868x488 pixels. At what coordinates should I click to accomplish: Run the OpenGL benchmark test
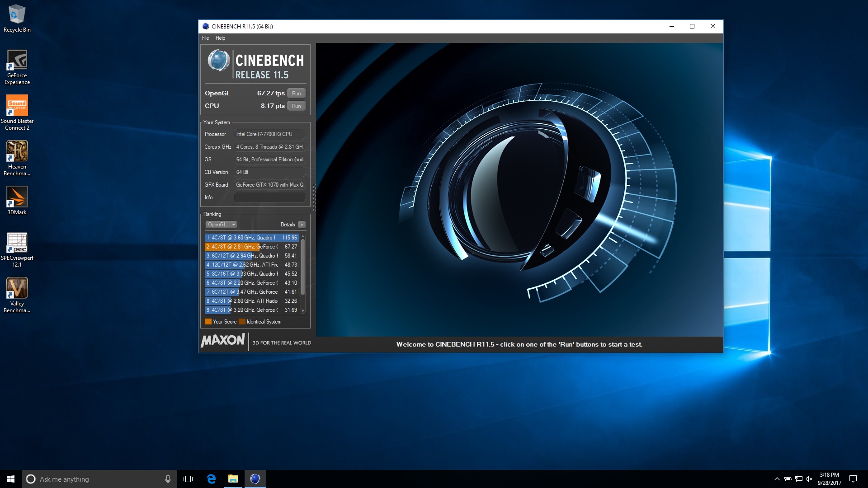(296, 94)
